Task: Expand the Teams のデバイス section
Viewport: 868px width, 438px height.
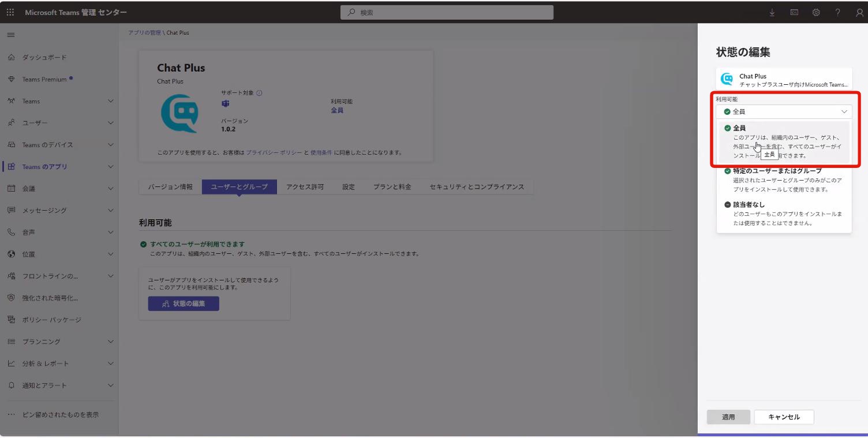Action: [x=111, y=145]
